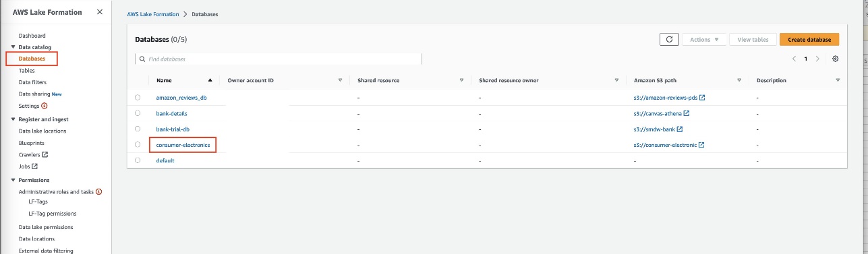Open s3://amazon-reviews-pds path link
Image resolution: width=868 pixels, height=254 pixels.
click(x=665, y=98)
